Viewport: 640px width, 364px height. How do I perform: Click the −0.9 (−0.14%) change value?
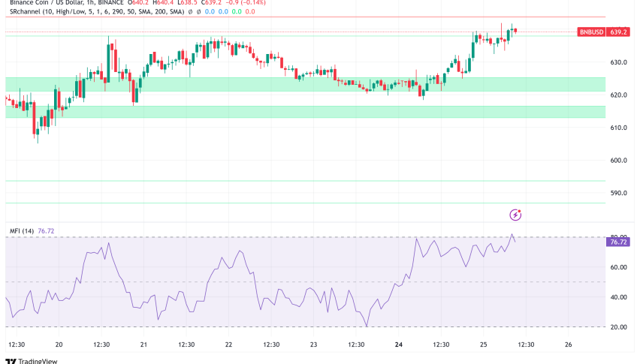click(x=246, y=2)
